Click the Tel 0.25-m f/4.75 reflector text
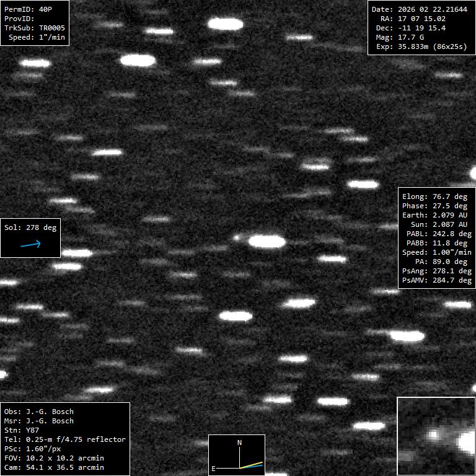Screen dimensions: 476x476 (65, 439)
